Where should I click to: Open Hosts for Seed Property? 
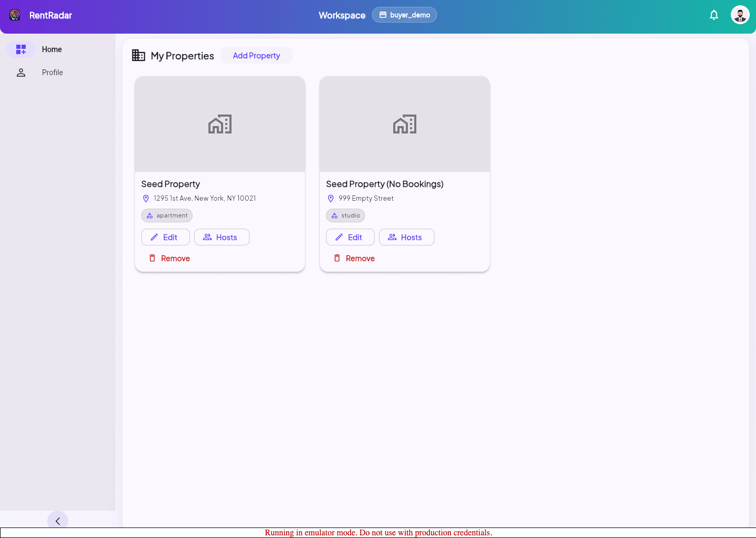point(222,237)
